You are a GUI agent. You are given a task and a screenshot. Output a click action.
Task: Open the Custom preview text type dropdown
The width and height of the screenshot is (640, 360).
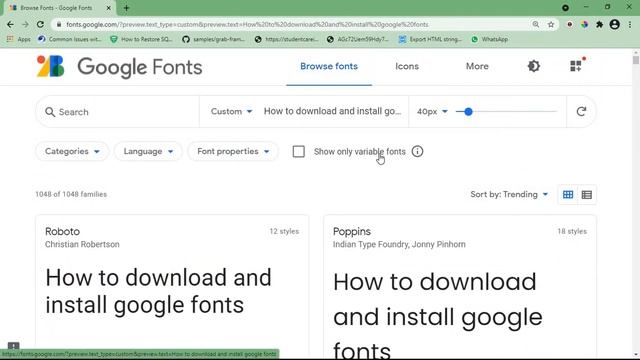coord(231,111)
